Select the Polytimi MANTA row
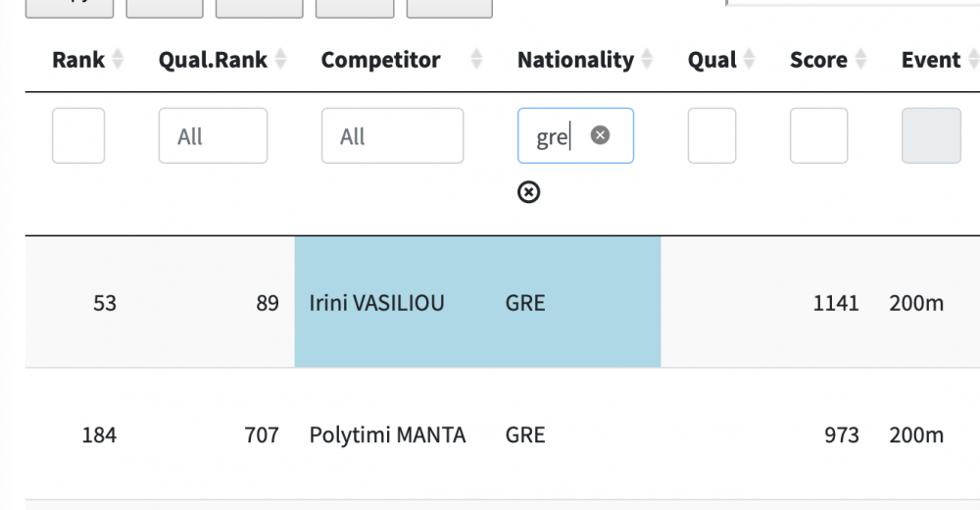 pos(387,434)
